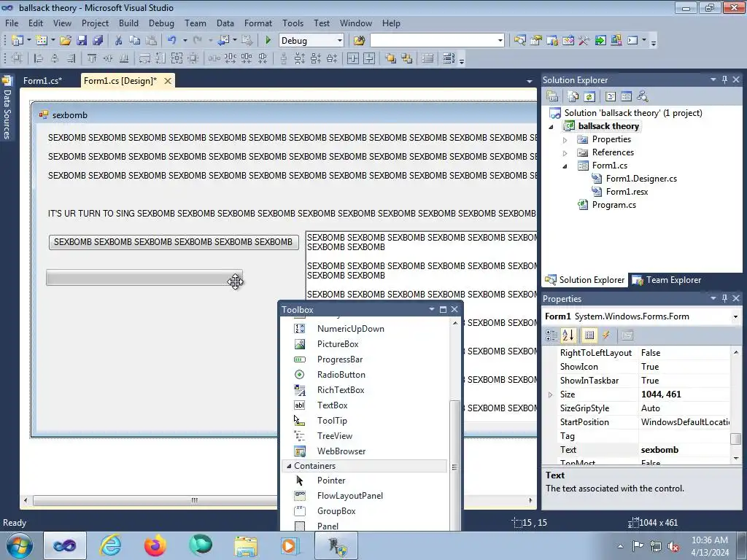
Task: Click the Toolbox vertical scrollbar thumb
Action: coord(454,464)
